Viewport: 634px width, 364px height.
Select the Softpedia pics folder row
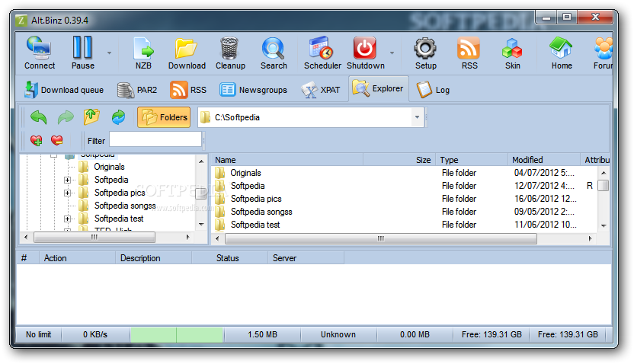pos(404,199)
